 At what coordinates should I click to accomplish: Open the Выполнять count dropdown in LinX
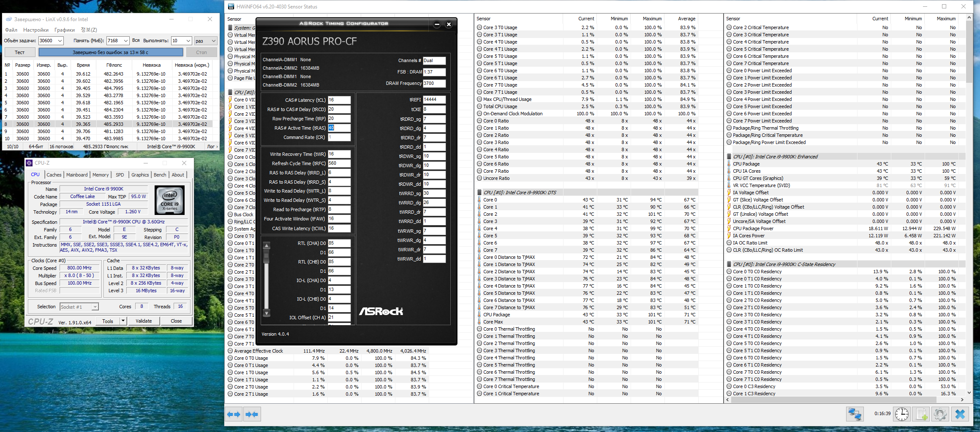point(188,41)
